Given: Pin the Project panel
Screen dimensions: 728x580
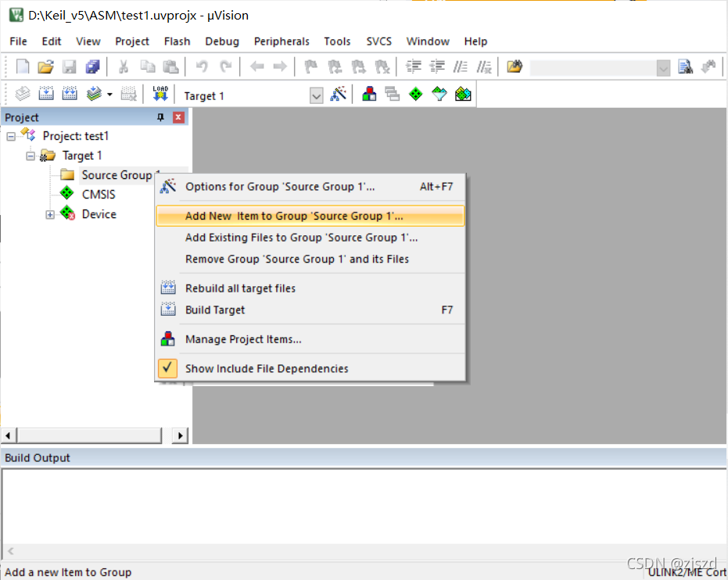Looking at the screenshot, I should pyautogui.click(x=160, y=117).
